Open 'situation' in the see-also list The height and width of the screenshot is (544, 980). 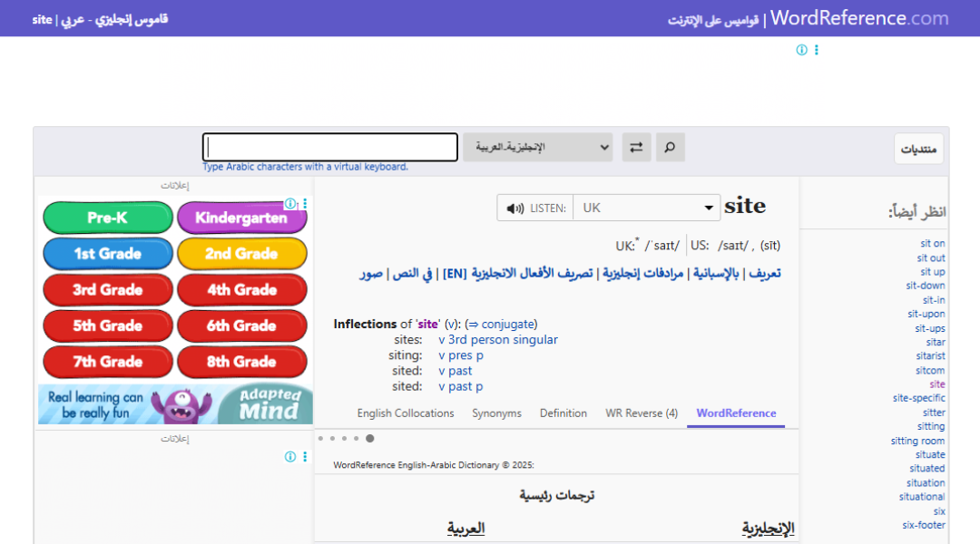click(x=926, y=482)
